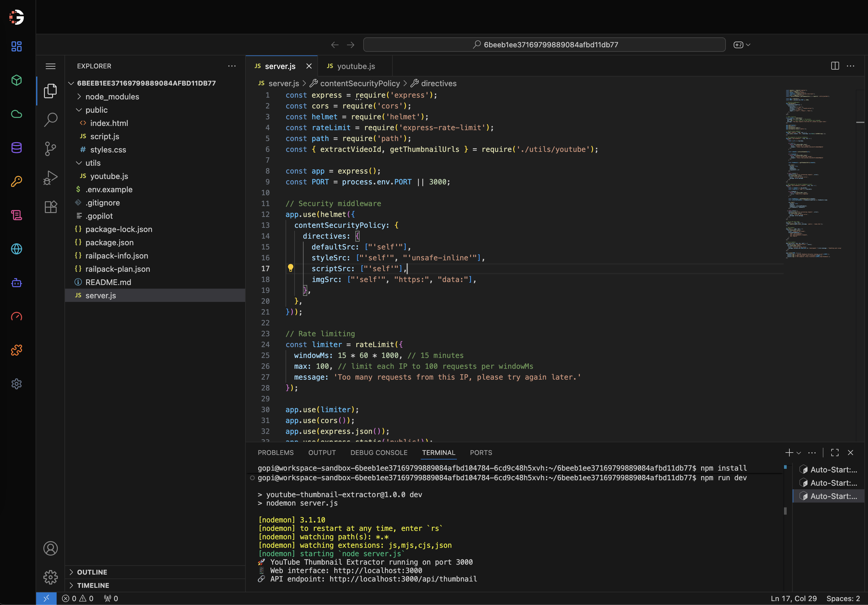Expand the TIMELINE section
The image size is (868, 605).
155,585
